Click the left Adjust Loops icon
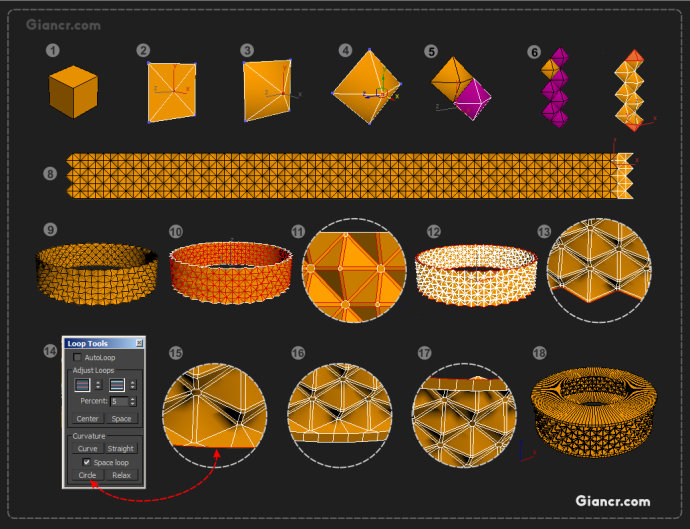 [82, 385]
